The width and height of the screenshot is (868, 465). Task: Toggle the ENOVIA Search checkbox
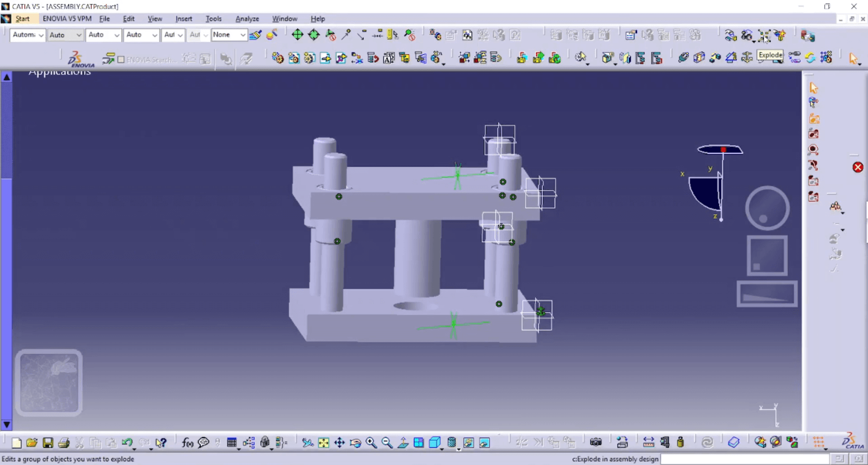pyautogui.click(x=121, y=59)
